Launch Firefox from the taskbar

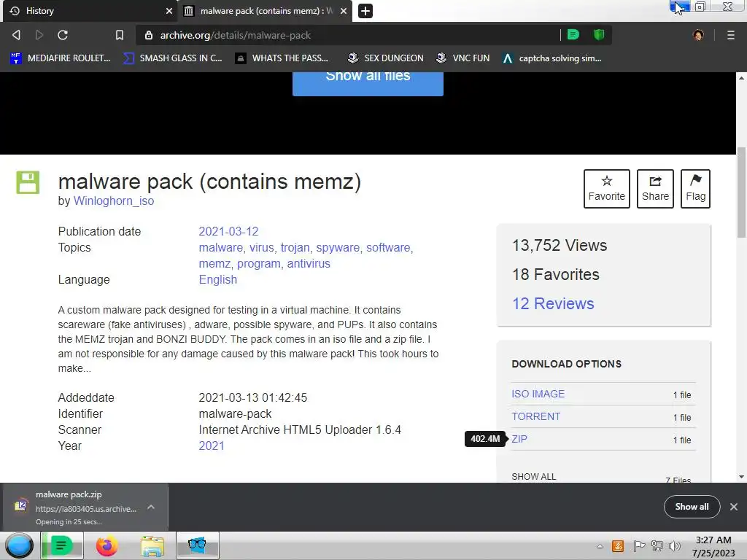107,545
